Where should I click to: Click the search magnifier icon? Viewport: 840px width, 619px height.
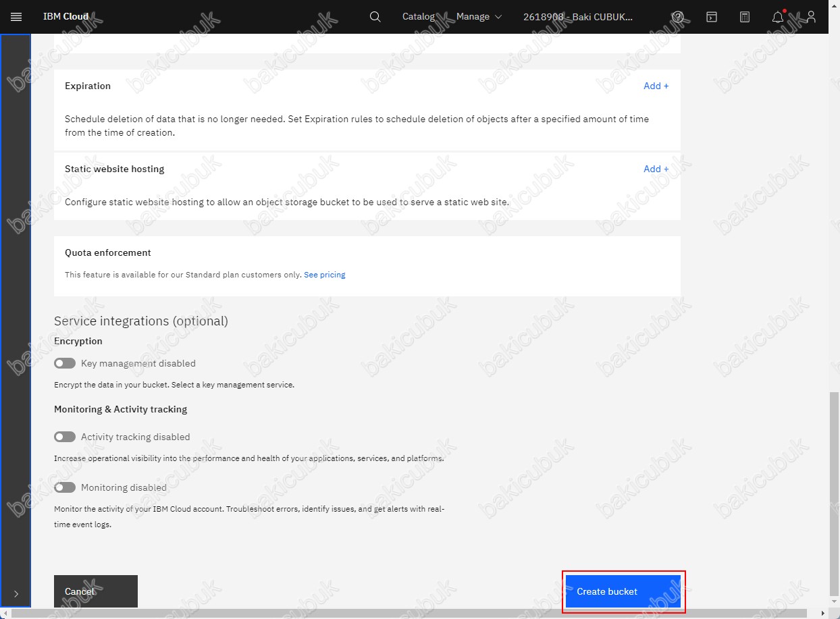(375, 17)
